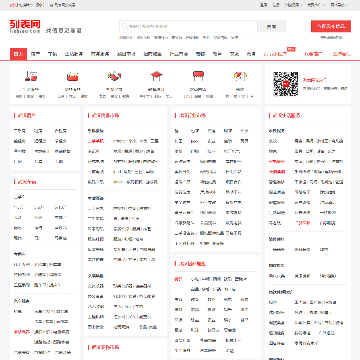The image size is (360, 360).
Task: Click the red liebiao.com site logo
Action: (x=25, y=26)
